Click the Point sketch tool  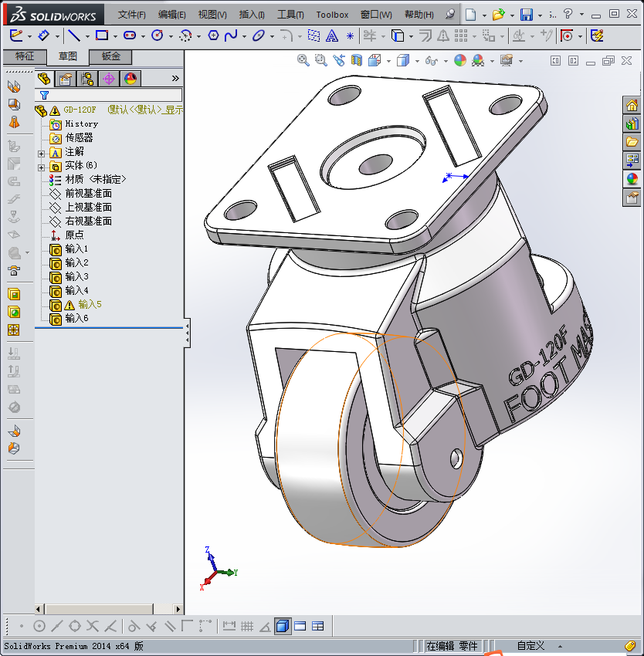point(350,36)
